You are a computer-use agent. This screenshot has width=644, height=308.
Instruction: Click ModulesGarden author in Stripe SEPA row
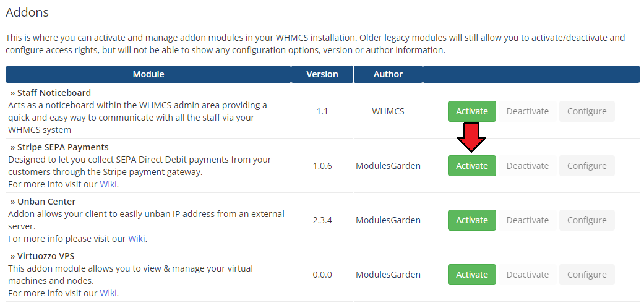pyautogui.click(x=388, y=166)
